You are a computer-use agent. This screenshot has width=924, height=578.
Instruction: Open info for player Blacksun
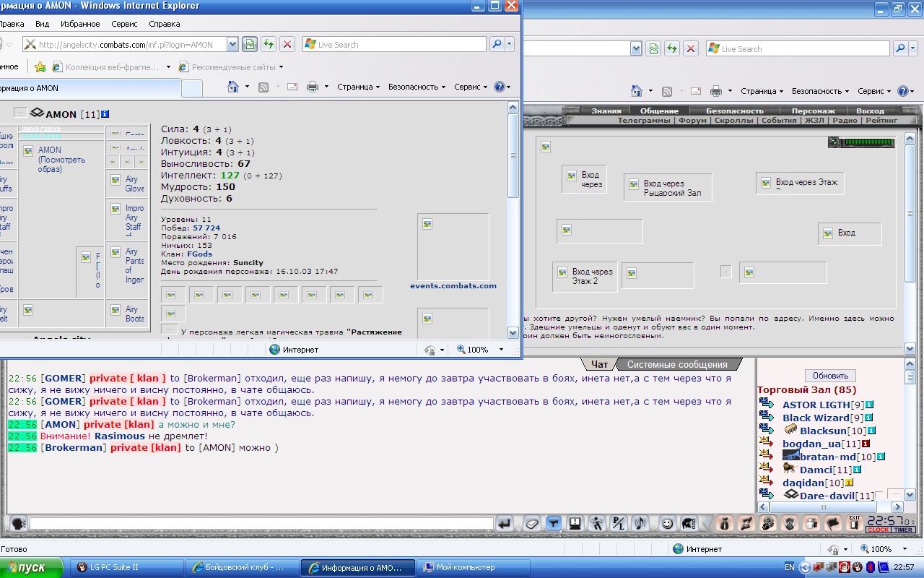pyautogui.click(x=871, y=431)
